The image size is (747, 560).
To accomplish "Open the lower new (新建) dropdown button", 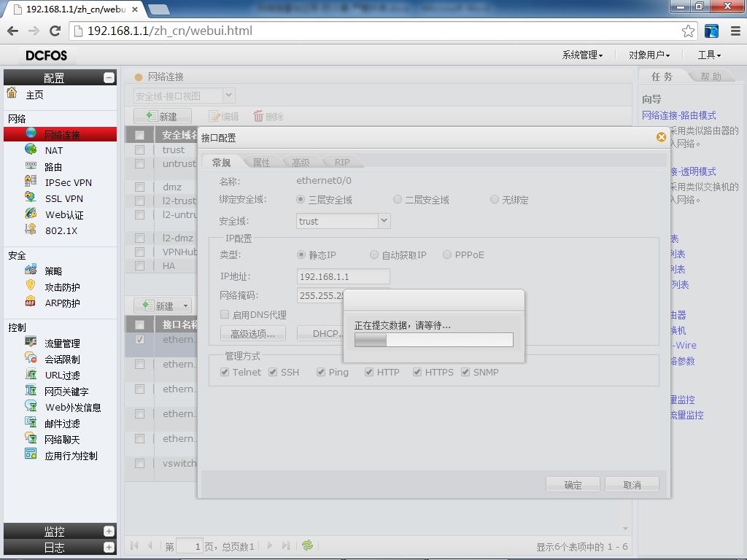I will coord(163,306).
